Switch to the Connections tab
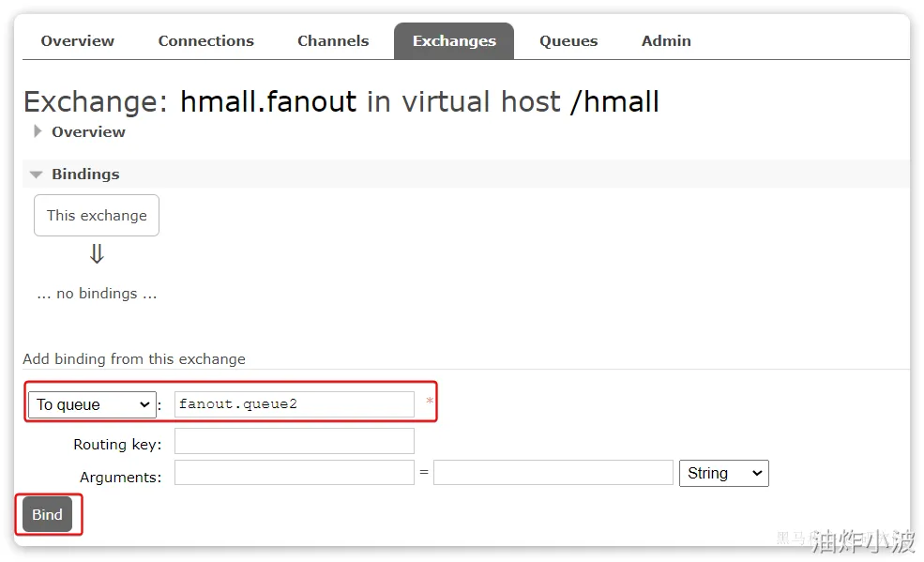 tap(205, 41)
